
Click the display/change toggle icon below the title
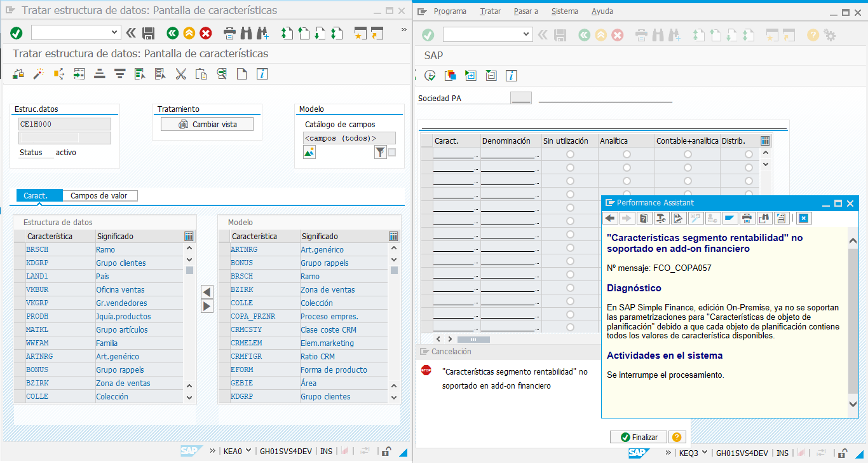pyautogui.click(x=18, y=74)
